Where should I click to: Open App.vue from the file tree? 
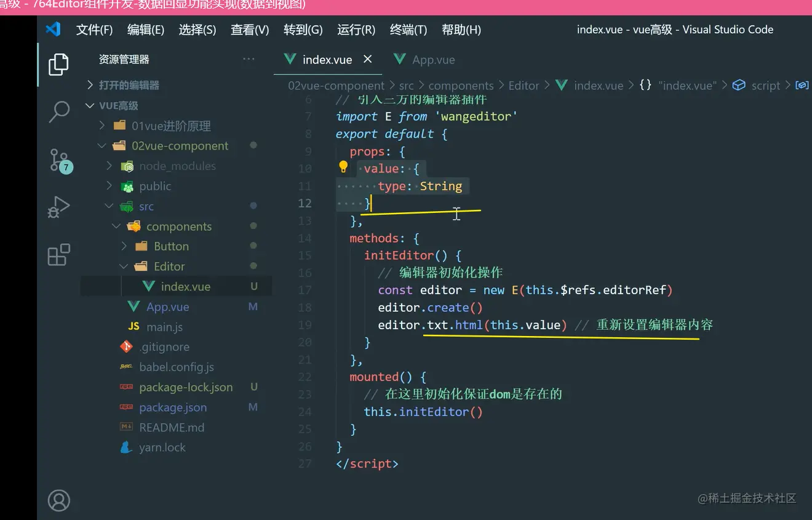[x=168, y=306]
